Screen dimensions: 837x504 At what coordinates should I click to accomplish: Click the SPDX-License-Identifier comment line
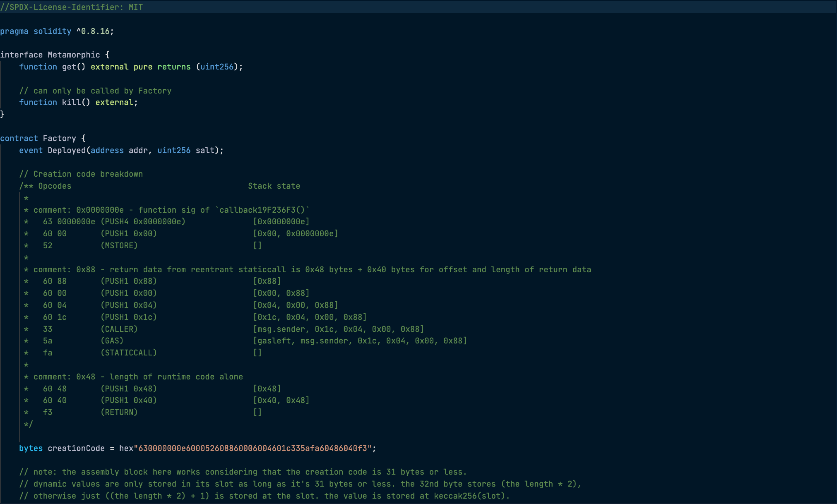71,7
